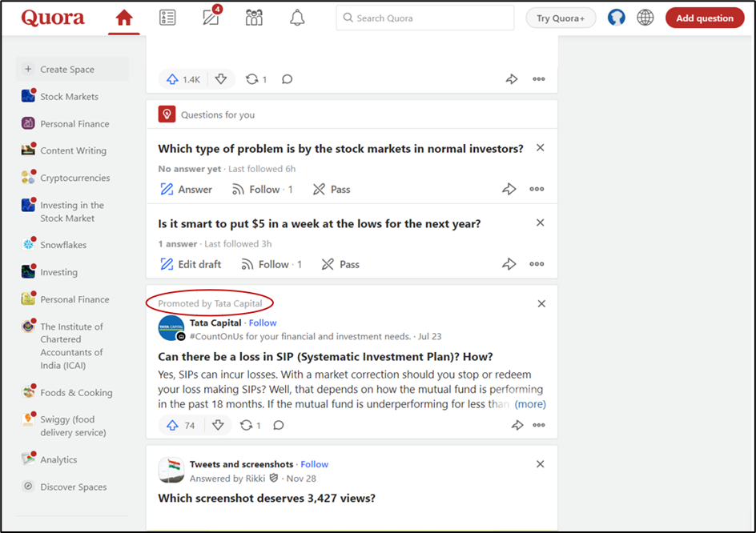Comment on the Tata Capital SIP answer
This screenshot has width=756, height=533.
tap(278, 425)
